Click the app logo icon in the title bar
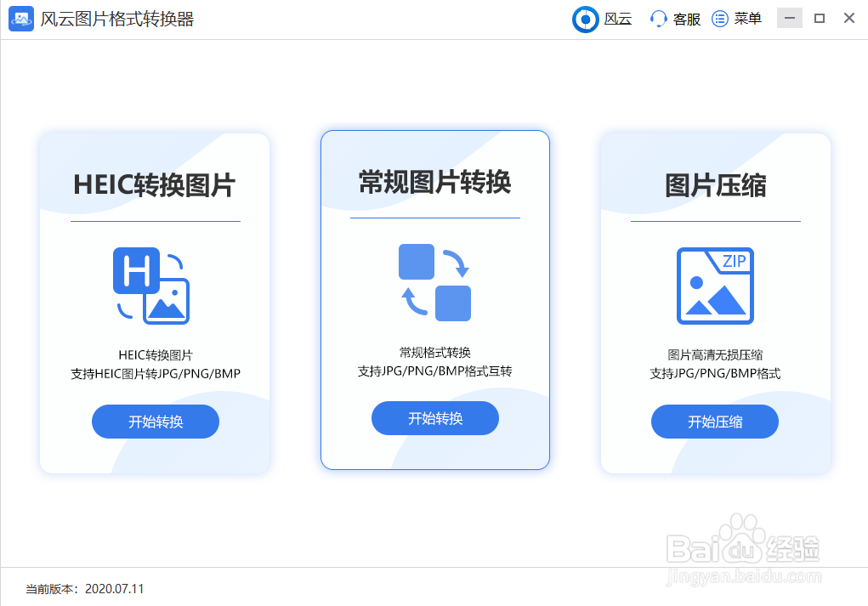 20,18
